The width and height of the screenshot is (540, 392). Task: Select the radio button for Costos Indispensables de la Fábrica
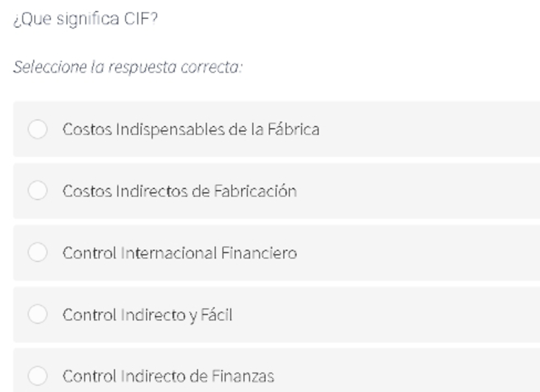coord(38,129)
